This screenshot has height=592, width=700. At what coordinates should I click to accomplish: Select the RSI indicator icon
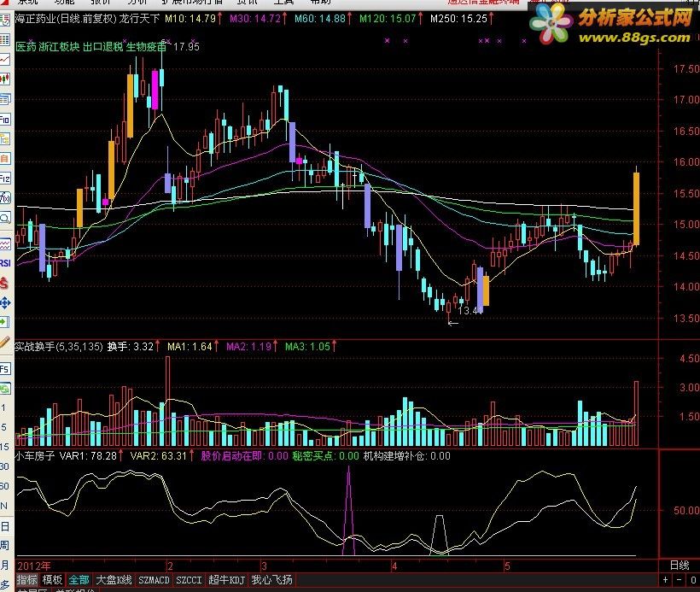4,263
